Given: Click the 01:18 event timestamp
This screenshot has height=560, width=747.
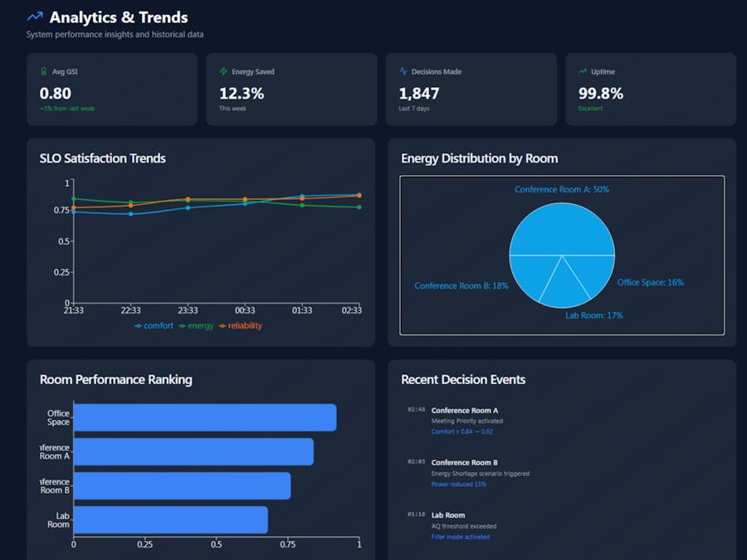Looking at the screenshot, I should [416, 514].
